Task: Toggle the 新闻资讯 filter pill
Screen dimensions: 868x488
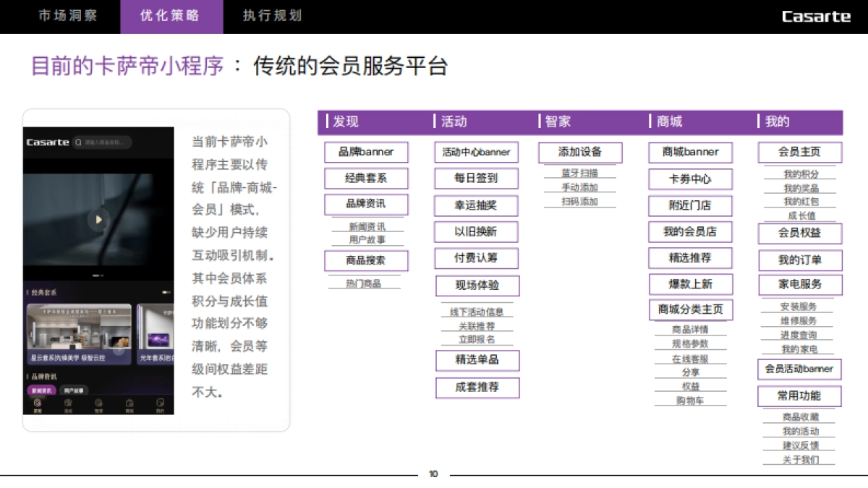Action: point(41,389)
